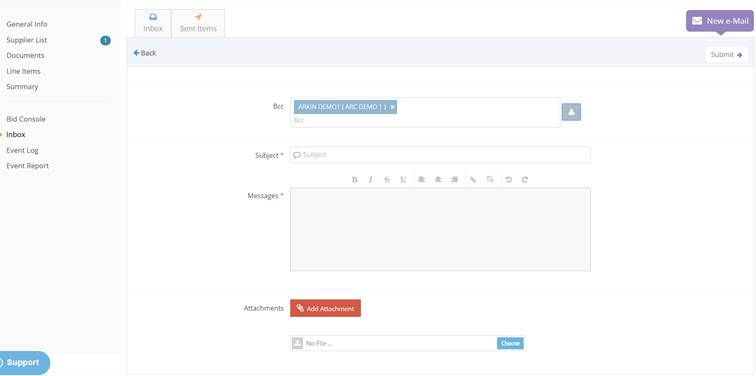This screenshot has width=756, height=376.
Task: Open General Info in sidebar
Action: pos(27,24)
